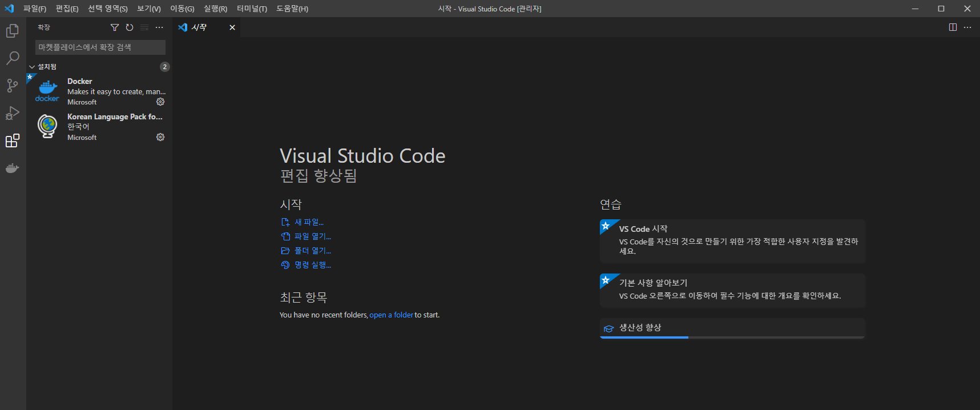Click the command icon beside 명령 실행
The image size is (980, 410).
[285, 265]
